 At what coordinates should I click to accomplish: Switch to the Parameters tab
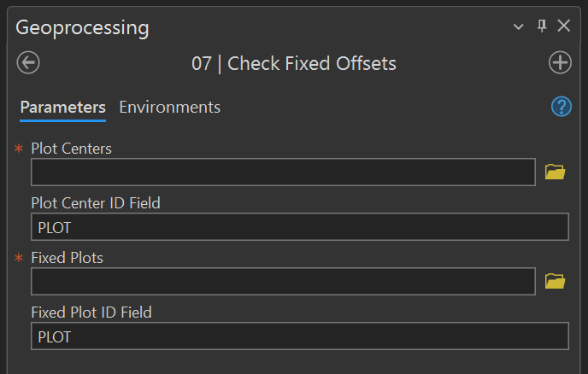tap(62, 108)
